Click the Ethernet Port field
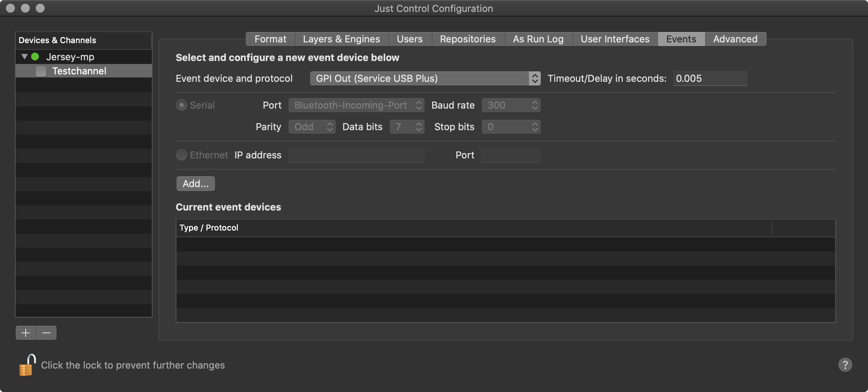 [511, 155]
